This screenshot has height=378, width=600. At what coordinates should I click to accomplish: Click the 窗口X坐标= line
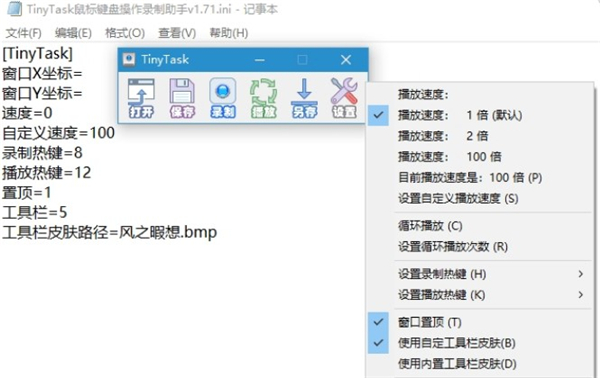click(x=42, y=73)
